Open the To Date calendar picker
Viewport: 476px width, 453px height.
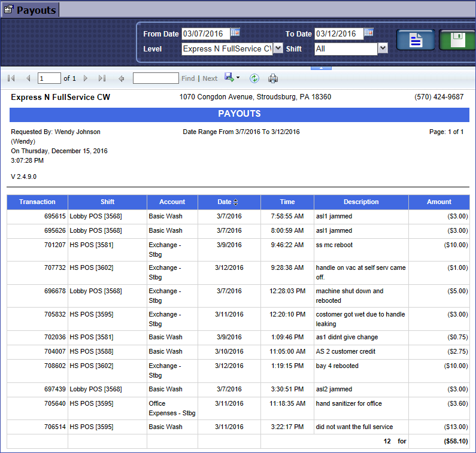368,32
